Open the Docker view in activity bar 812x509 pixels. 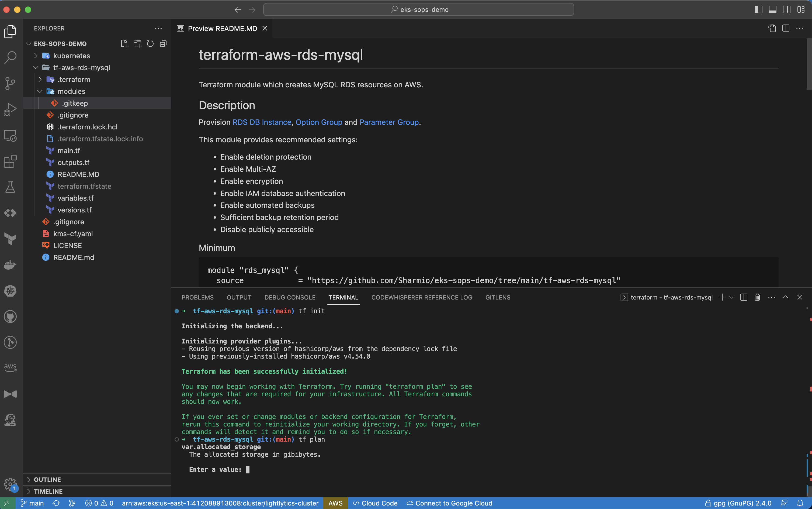coord(10,265)
